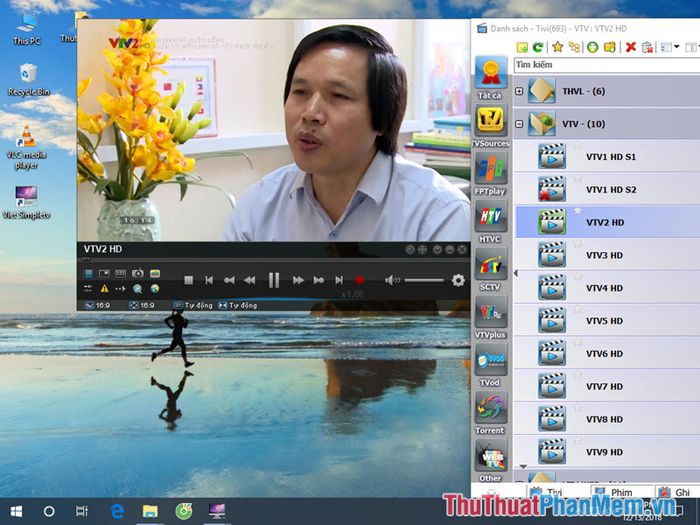The height and width of the screenshot is (525, 700).
Task: Toggle favorite star on VTV7 HD
Action: coord(578,375)
